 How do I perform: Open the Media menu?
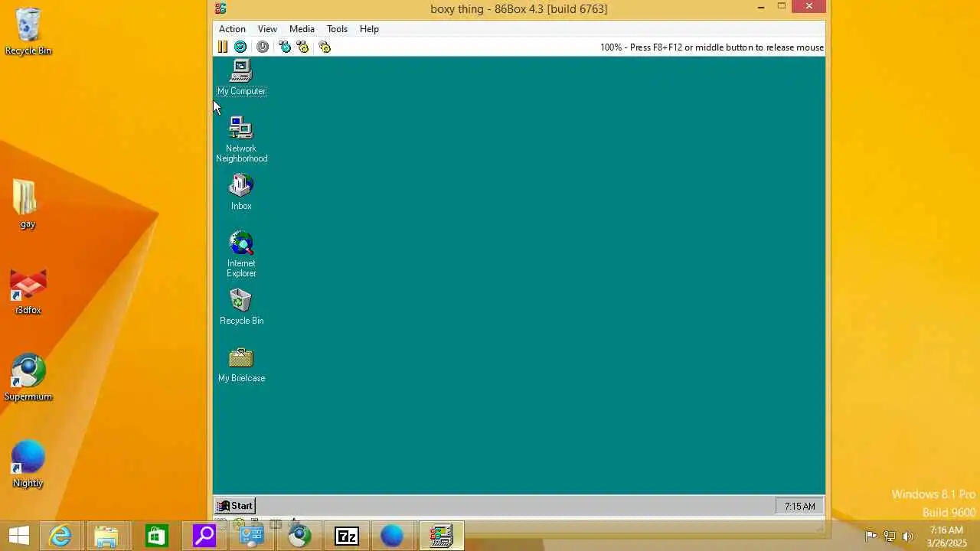[302, 29]
